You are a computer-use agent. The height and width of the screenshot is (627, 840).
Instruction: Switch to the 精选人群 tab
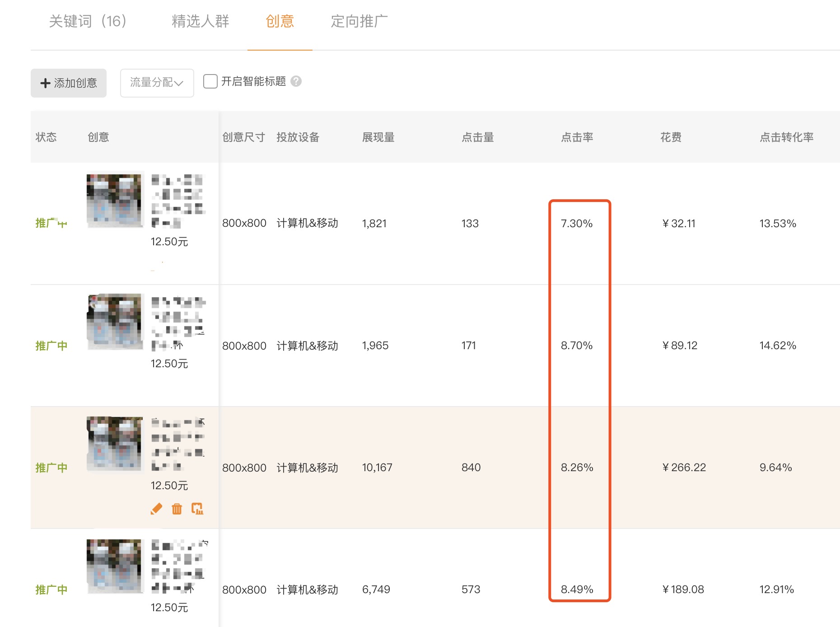click(200, 21)
